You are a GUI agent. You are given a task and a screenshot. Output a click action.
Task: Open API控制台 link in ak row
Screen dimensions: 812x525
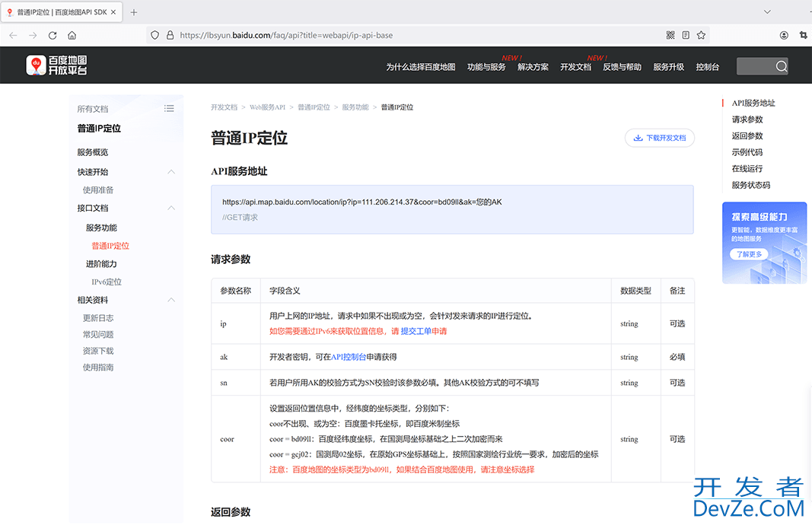(349, 358)
